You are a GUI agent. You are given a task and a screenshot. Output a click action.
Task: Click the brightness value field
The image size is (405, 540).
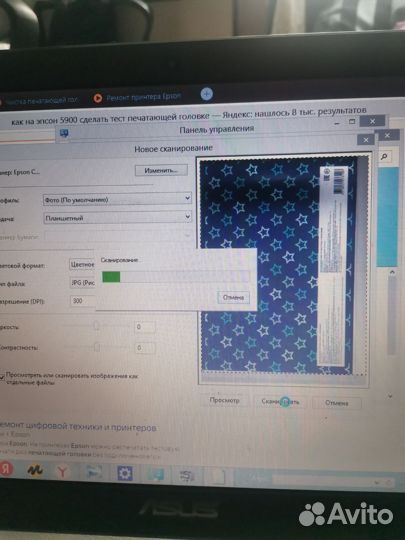coord(145,326)
